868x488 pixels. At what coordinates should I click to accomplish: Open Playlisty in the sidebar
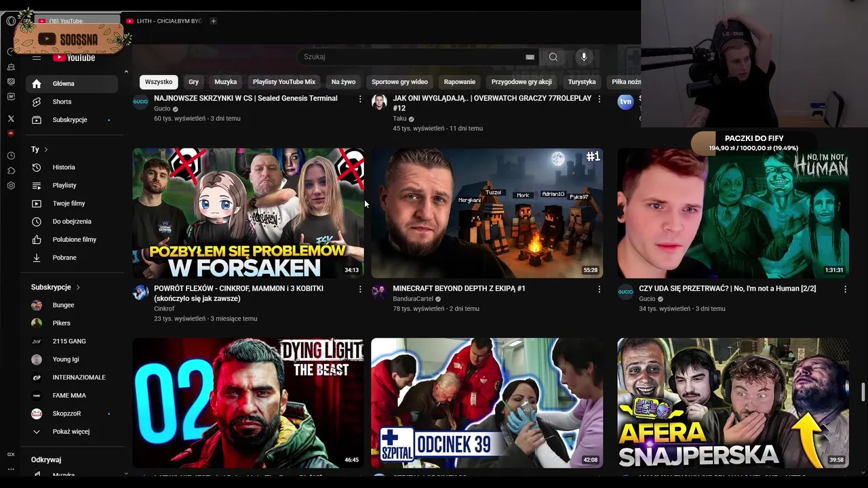[72, 185]
